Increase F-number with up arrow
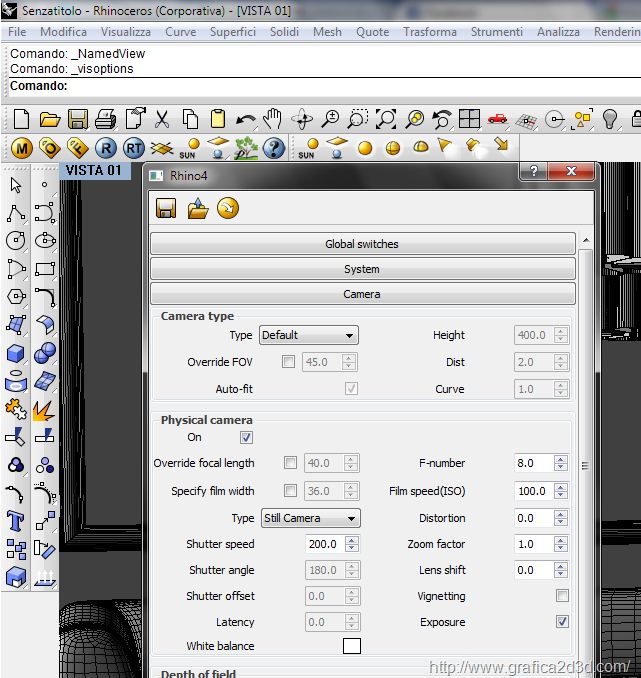This screenshot has height=678, width=641. pos(561,459)
